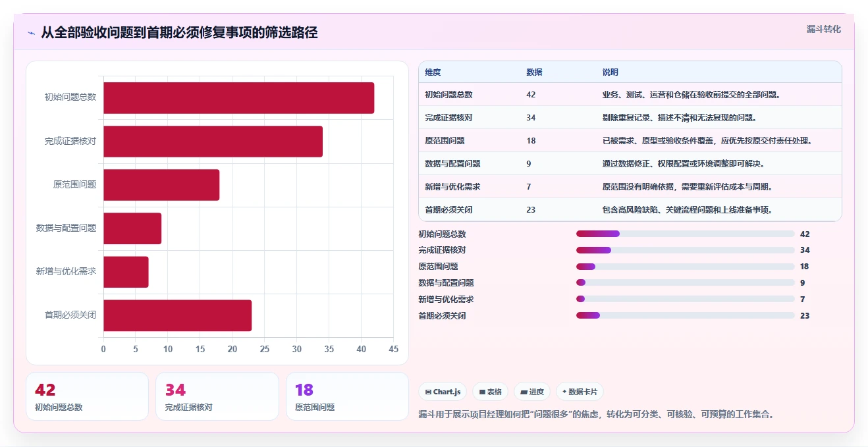Click the description starting 包含高风险缺陷
Image resolution: width=868 pixels, height=447 pixels.
[687, 210]
